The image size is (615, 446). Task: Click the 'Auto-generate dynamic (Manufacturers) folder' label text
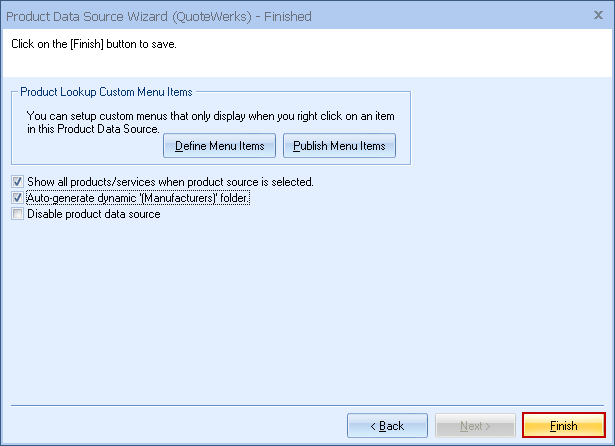click(138, 198)
